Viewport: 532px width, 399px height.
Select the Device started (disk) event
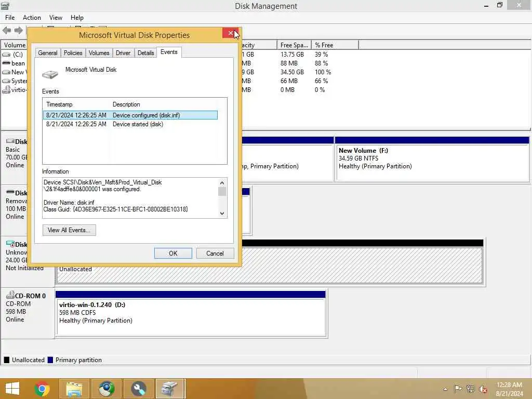(x=130, y=124)
